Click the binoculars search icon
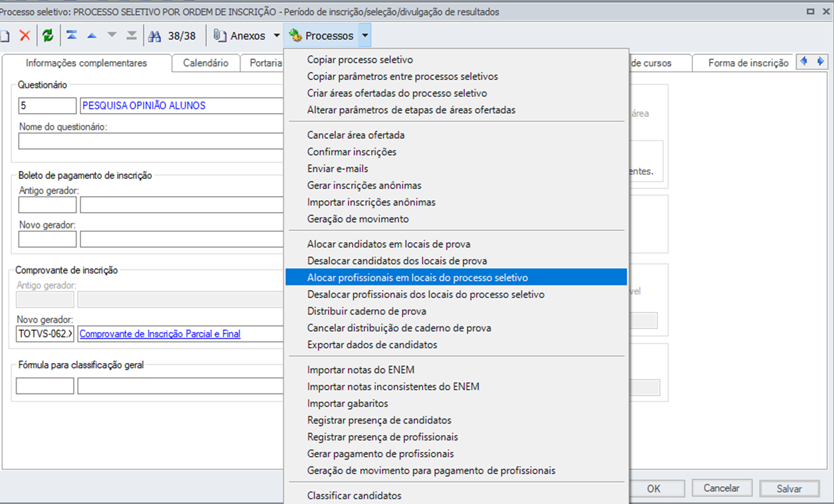The height and width of the screenshot is (504, 834). click(x=155, y=36)
